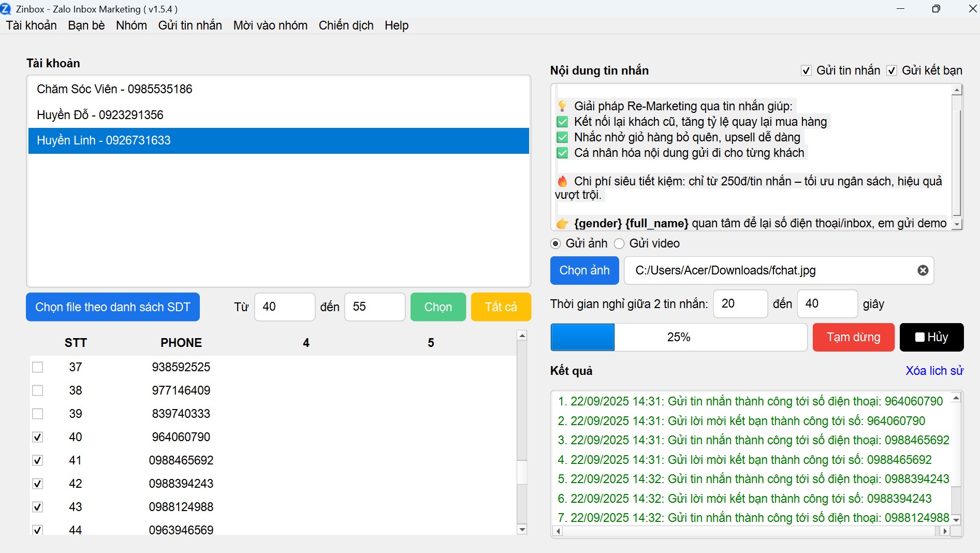Open the Chiến dịch menu
Screen dimensions: 980x553
pos(346,25)
